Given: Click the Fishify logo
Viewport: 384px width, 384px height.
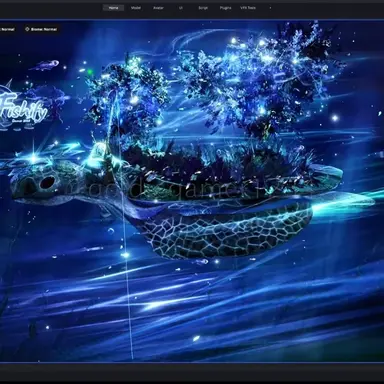Looking at the screenshot, I should tap(23, 108).
